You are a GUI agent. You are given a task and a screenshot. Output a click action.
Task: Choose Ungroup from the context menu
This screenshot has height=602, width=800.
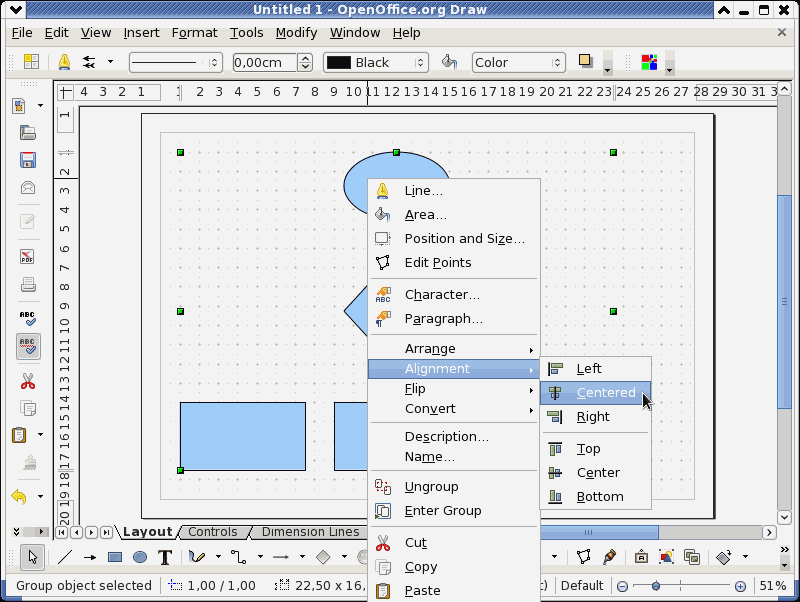coord(453,487)
